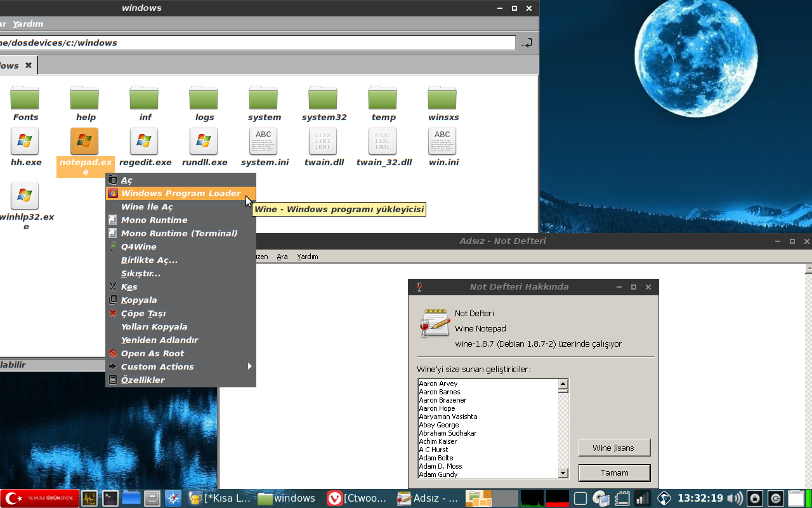The image size is (812, 508).
Task: Click the workspace pager in the taskbar
Action: [x=492, y=498]
